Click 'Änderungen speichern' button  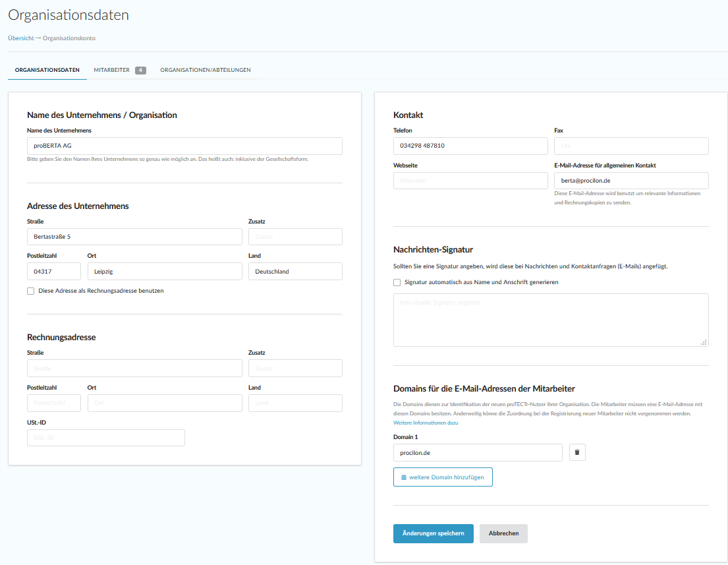click(433, 533)
